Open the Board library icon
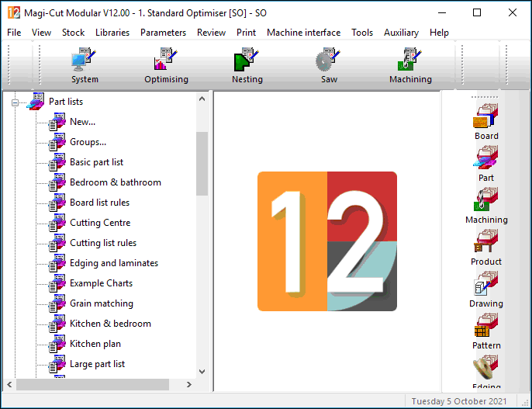The image size is (532, 409). [486, 119]
